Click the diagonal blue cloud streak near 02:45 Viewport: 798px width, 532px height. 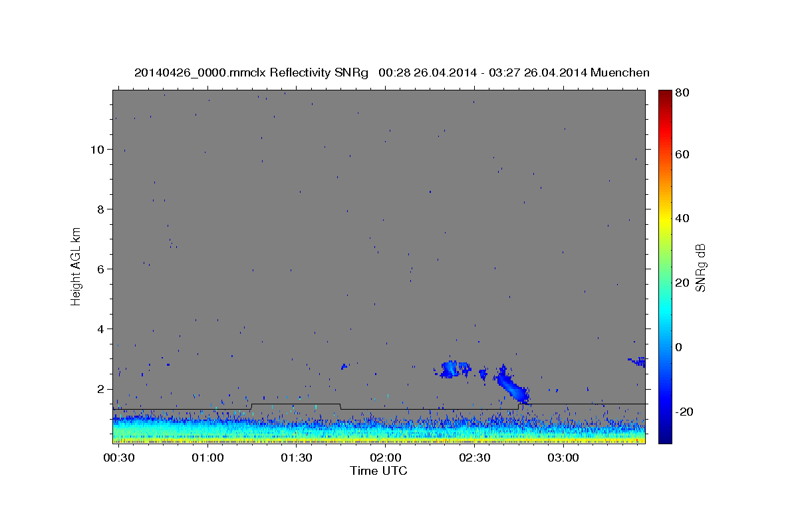[513, 386]
